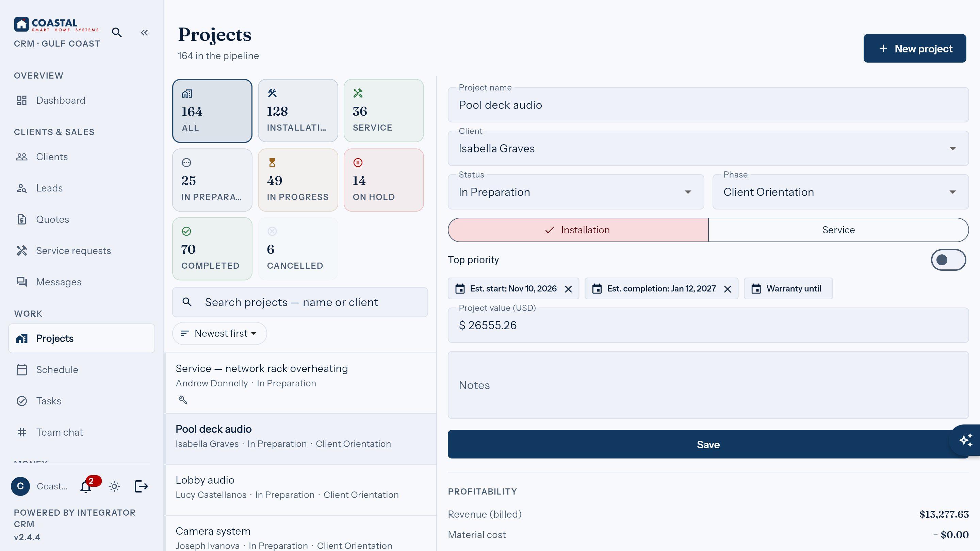Open the Newest first sort dropdown
The image size is (980, 551).
219,333
